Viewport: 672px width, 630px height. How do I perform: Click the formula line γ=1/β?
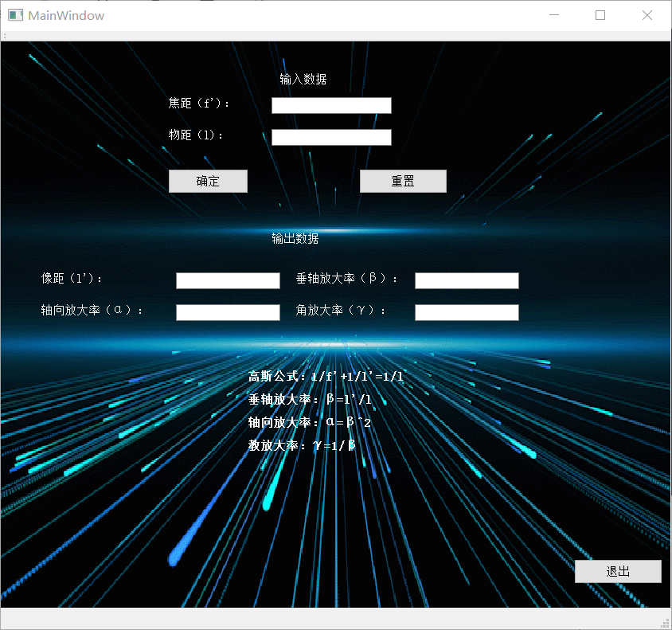tap(302, 446)
